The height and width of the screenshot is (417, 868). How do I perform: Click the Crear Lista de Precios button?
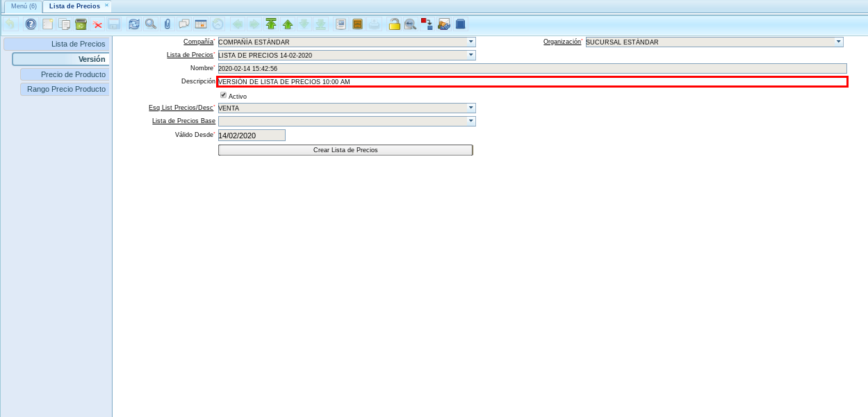[x=345, y=150]
